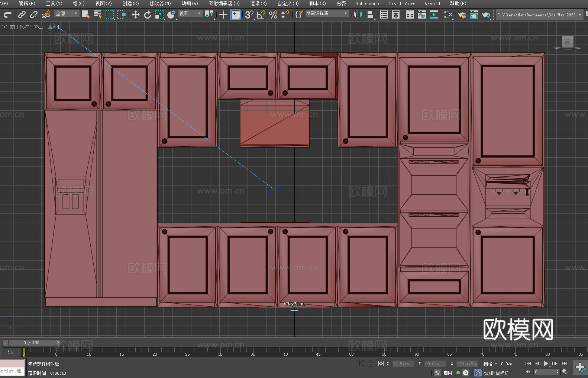Viewport: 588px width, 378px height.
Task: Choose Rectangular Selection Region tool
Action: pos(109,14)
